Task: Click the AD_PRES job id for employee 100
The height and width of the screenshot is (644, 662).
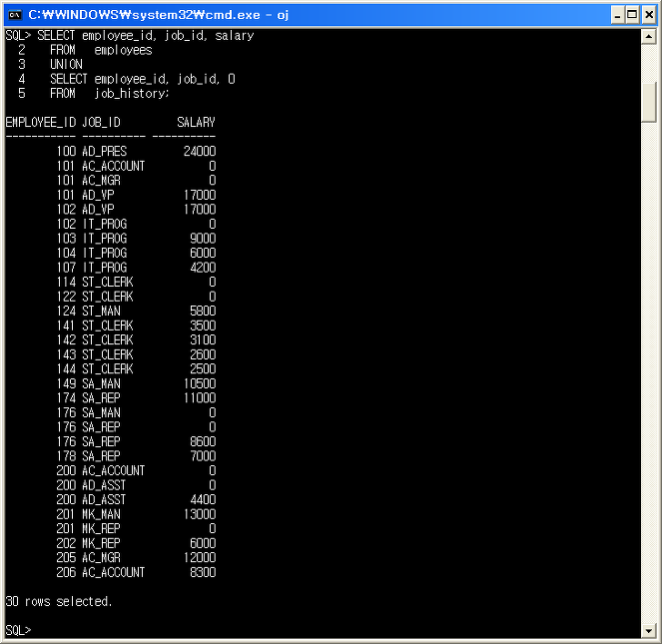Action: point(104,151)
